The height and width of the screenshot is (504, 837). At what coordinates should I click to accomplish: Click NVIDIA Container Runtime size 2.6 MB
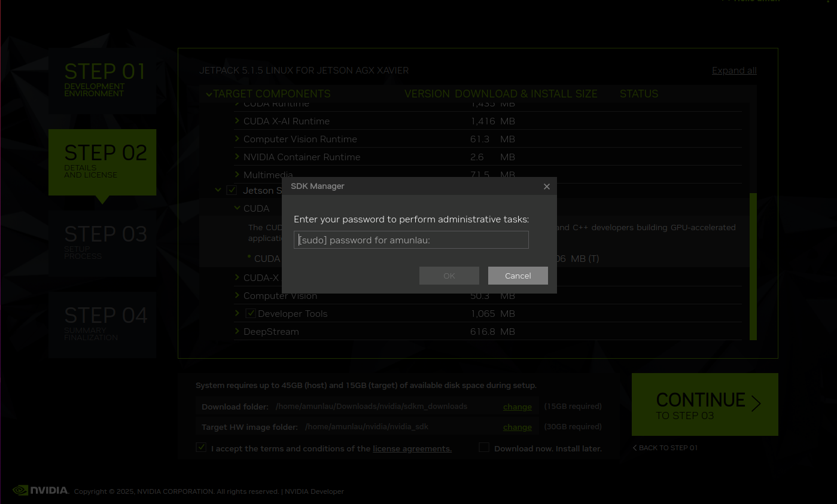(x=492, y=157)
